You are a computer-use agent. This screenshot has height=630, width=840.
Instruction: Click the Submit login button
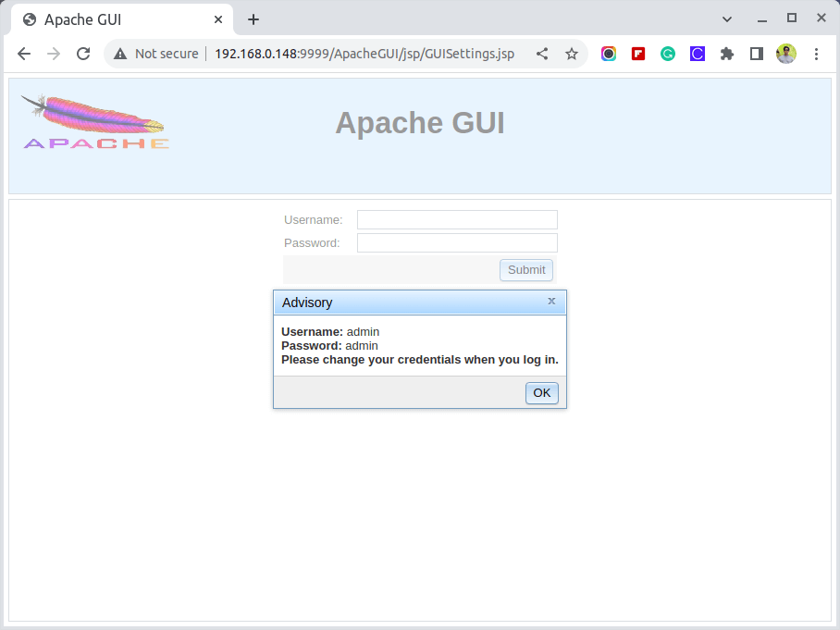point(526,270)
